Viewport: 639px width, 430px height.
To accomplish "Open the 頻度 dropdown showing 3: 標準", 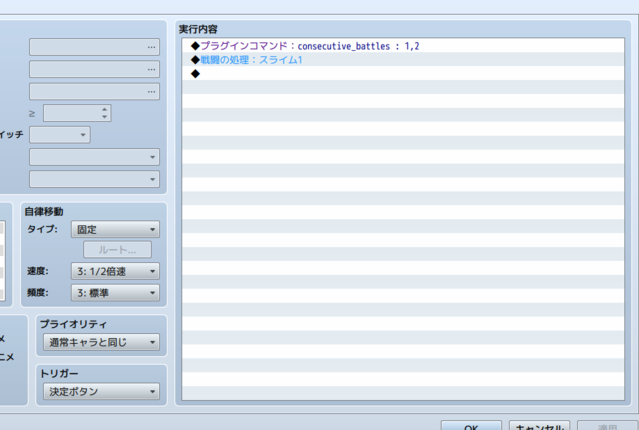I will tap(115, 293).
